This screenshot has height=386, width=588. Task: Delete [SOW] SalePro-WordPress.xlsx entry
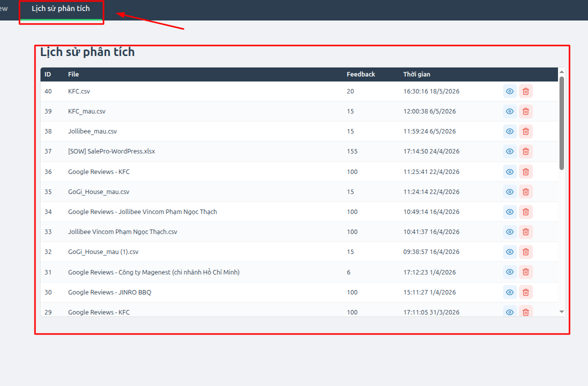[x=526, y=151]
